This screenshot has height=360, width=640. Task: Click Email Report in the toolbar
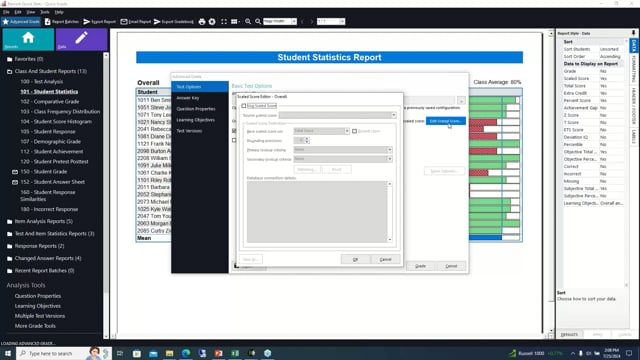[136, 22]
